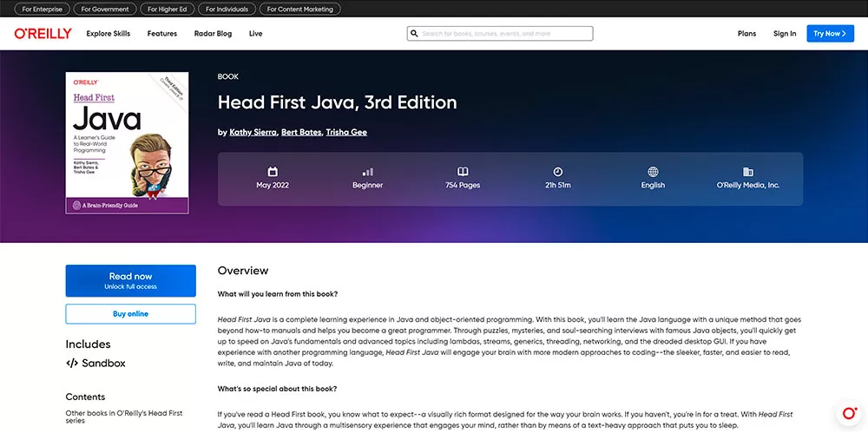The image size is (868, 433).
Task: Select the For Enterprise pill
Action: click(42, 10)
